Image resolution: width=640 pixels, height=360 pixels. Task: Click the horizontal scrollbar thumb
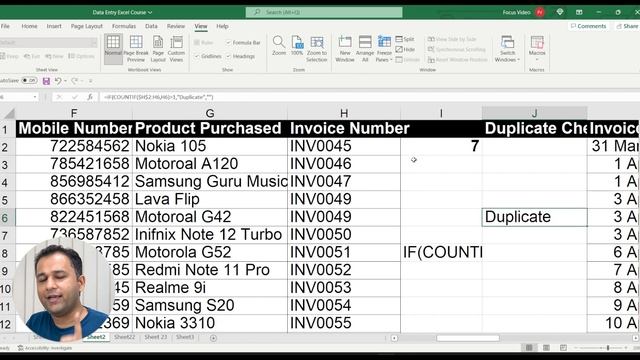468,338
